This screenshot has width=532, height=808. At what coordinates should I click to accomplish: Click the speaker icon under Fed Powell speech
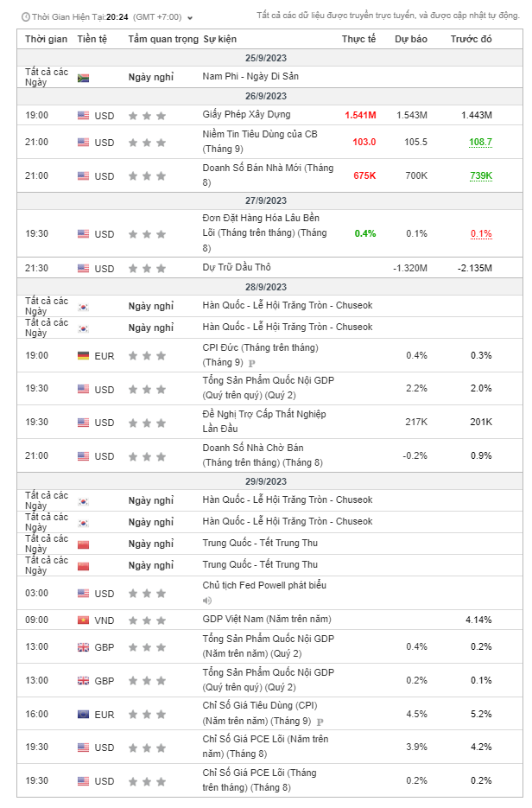(207, 600)
